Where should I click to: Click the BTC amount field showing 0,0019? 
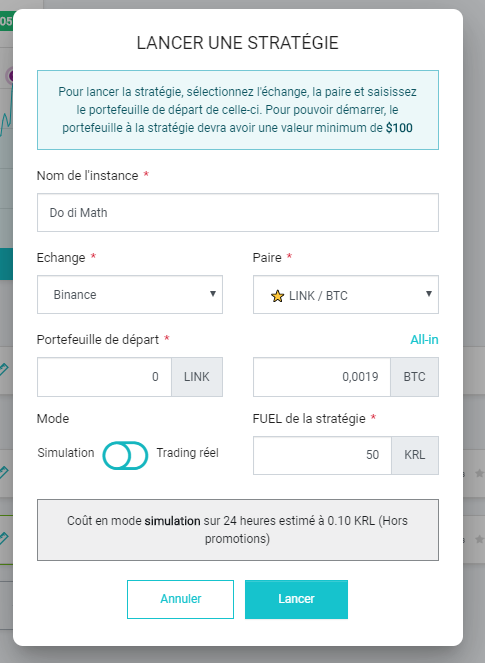coord(322,377)
